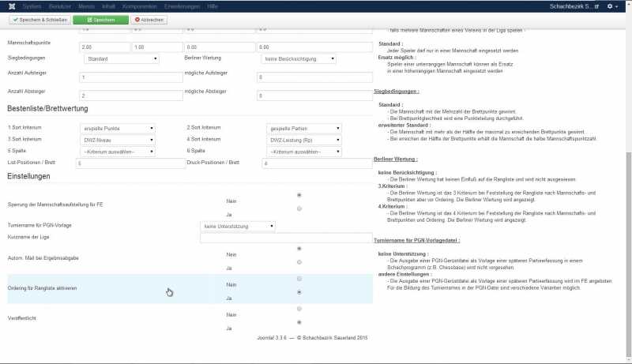Click the page's vertical scrollbar
The image size is (632, 364).
pos(628,197)
